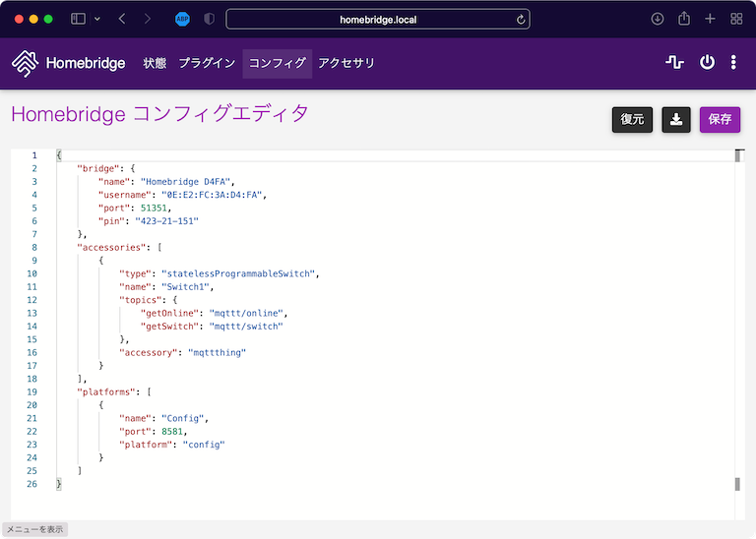Open the three-dot overflow menu
Viewport: 756px width, 539px height.
click(733, 63)
